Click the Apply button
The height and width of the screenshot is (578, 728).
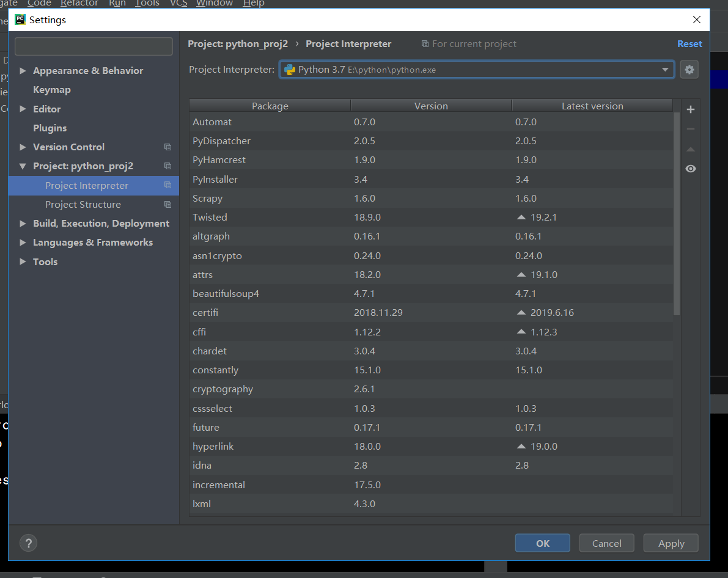[671, 543]
